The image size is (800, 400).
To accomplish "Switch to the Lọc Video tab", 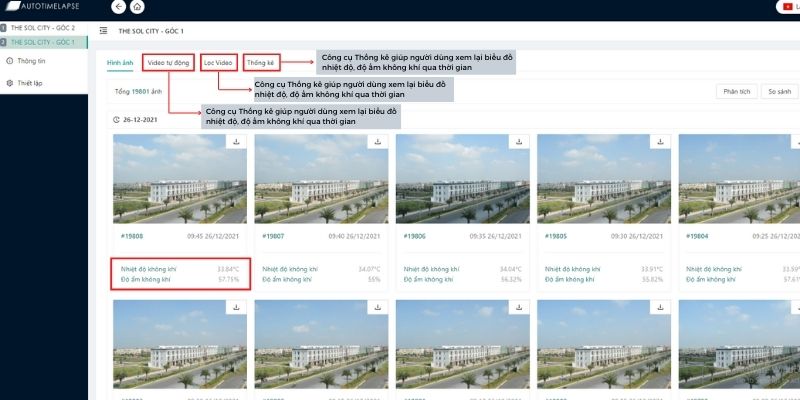I will (x=218, y=63).
